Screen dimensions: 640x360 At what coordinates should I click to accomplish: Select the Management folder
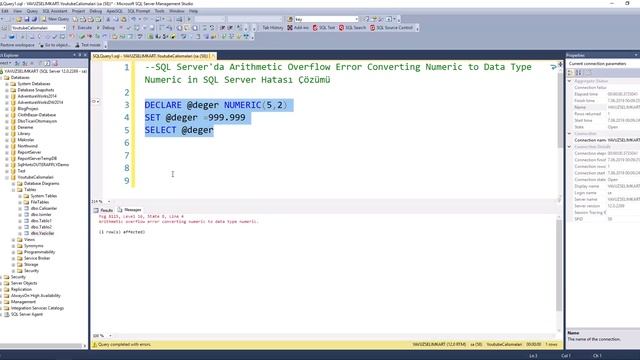coord(23,302)
